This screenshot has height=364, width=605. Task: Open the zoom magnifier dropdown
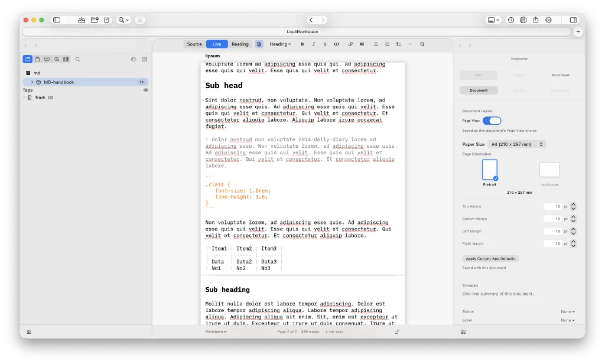click(123, 20)
